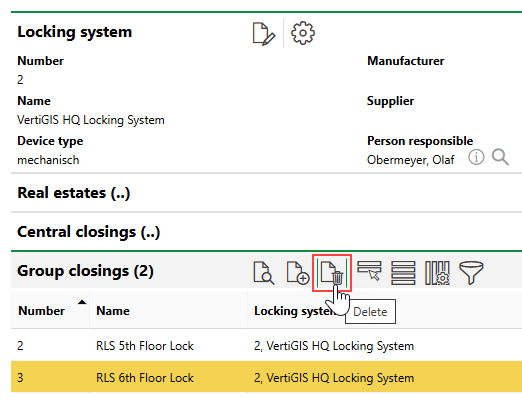Sort by the Name column header
Viewport: 522px width, 399px height.
pos(113,311)
